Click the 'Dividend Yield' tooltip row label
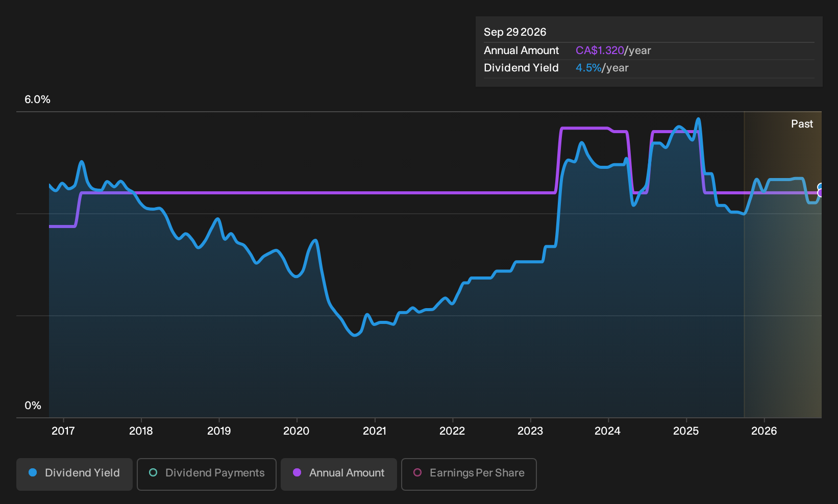The height and width of the screenshot is (504, 838). (x=521, y=68)
